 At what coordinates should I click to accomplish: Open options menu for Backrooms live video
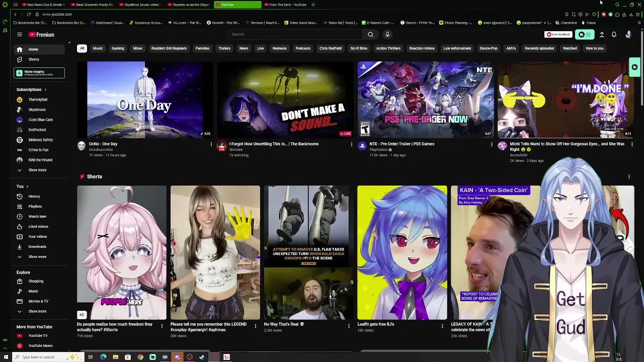[x=351, y=144]
